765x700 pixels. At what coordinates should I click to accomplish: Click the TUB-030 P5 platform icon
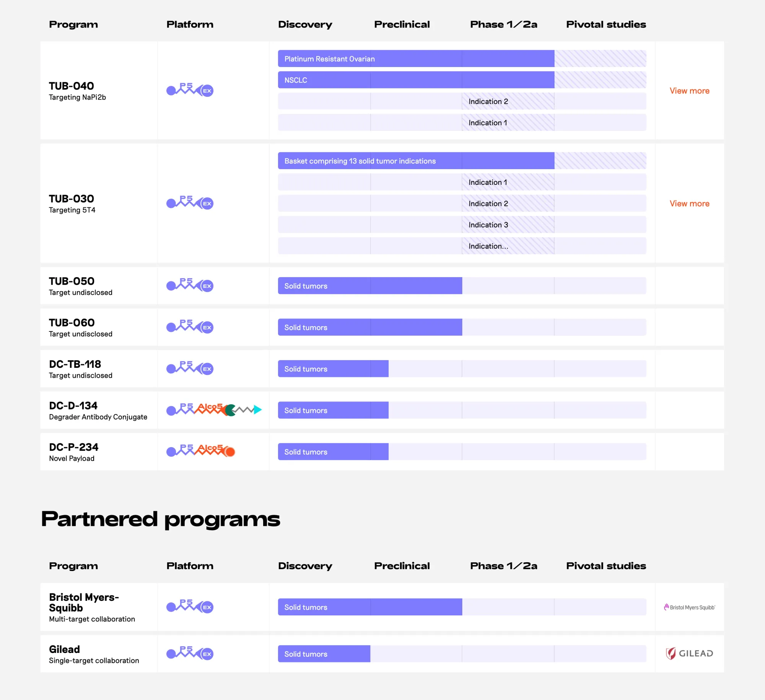[190, 203]
